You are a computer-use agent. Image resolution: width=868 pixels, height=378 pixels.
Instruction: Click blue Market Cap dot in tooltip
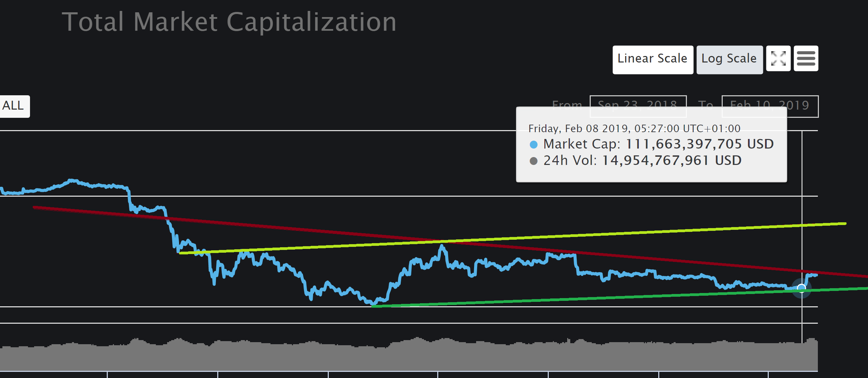click(533, 144)
